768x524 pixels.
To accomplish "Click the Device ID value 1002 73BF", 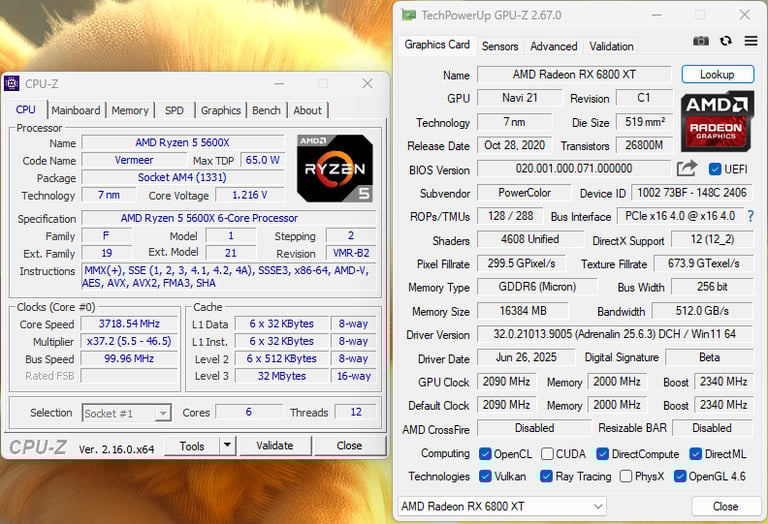I will pyautogui.click(x=692, y=192).
